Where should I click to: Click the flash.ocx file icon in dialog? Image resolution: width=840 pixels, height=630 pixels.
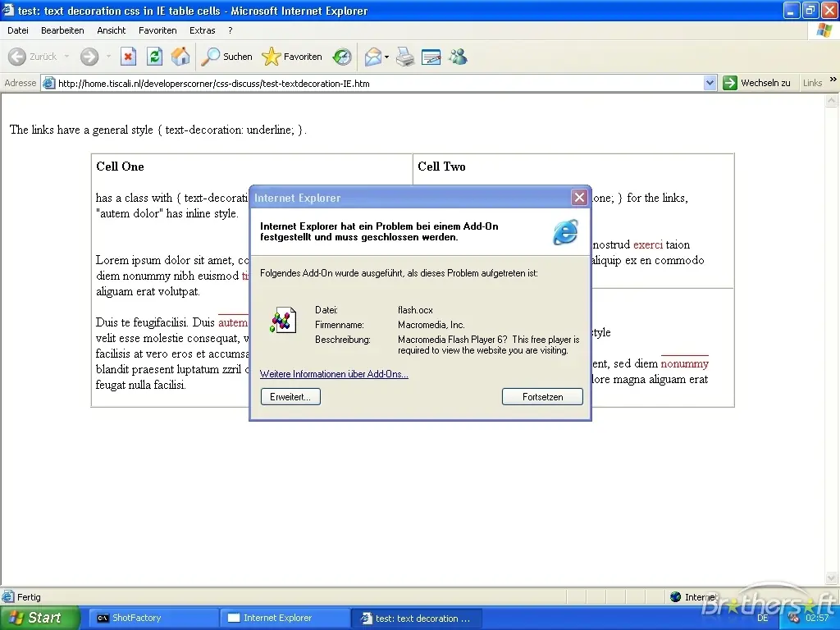tap(283, 321)
